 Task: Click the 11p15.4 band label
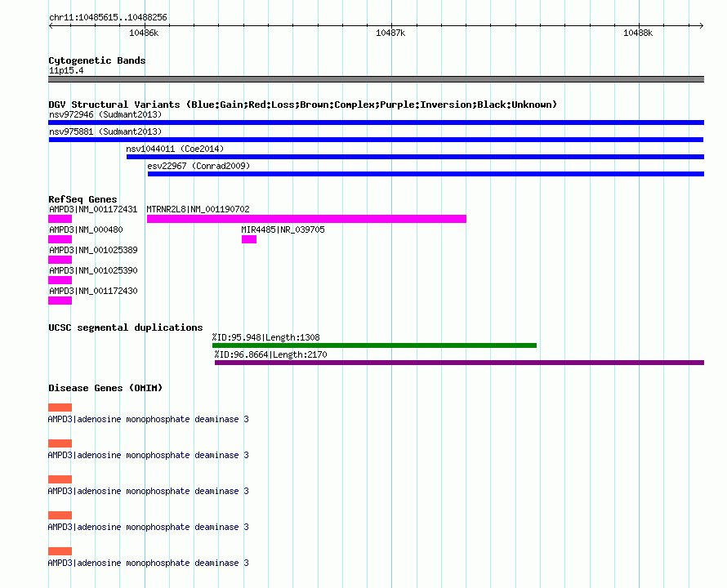[66, 70]
